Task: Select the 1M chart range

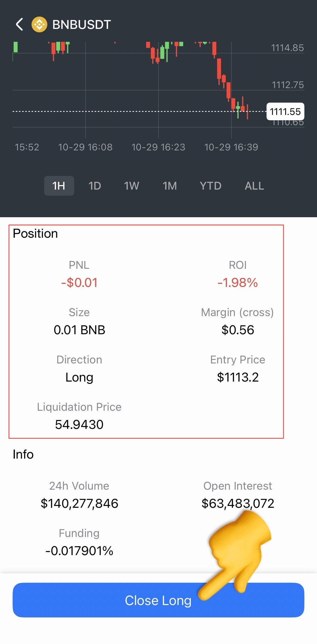Action: (170, 186)
